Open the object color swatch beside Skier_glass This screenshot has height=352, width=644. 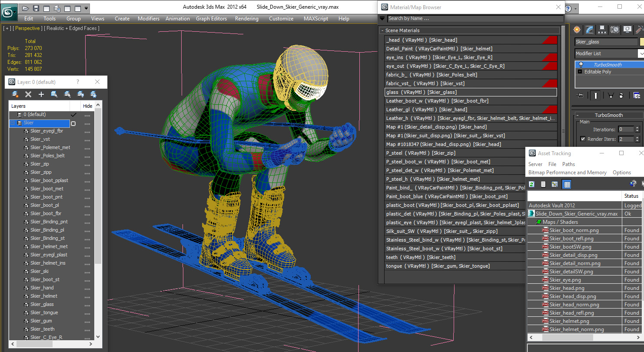click(x=642, y=42)
